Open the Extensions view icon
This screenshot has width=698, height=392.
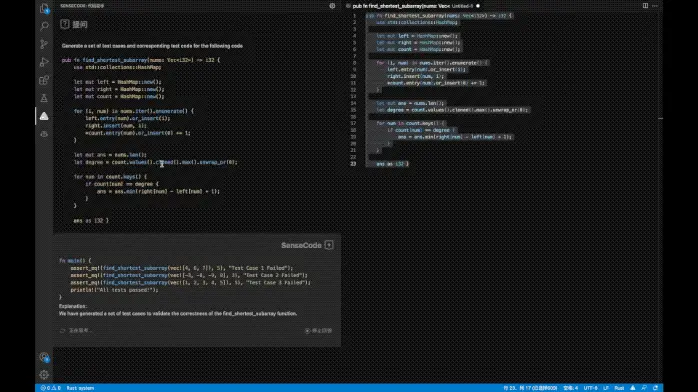click(x=44, y=80)
